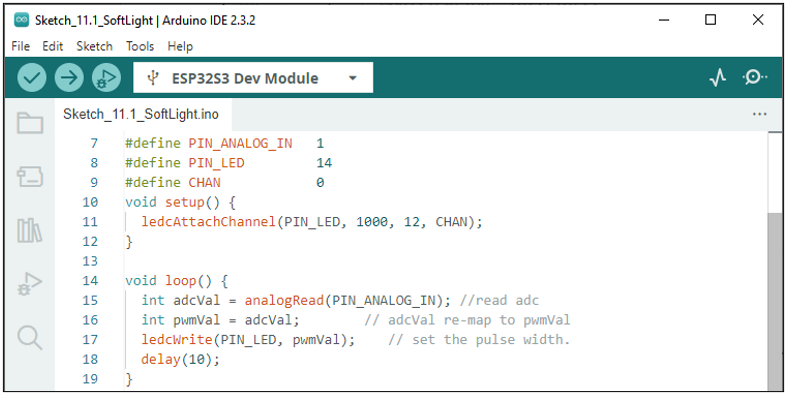The width and height of the screenshot is (790, 397).
Task: Click the '// set the pulse width.' comment
Action: tap(479, 340)
